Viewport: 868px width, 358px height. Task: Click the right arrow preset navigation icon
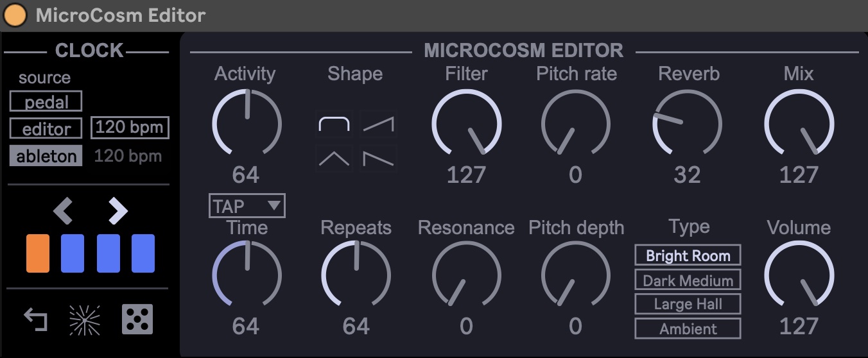tap(117, 211)
